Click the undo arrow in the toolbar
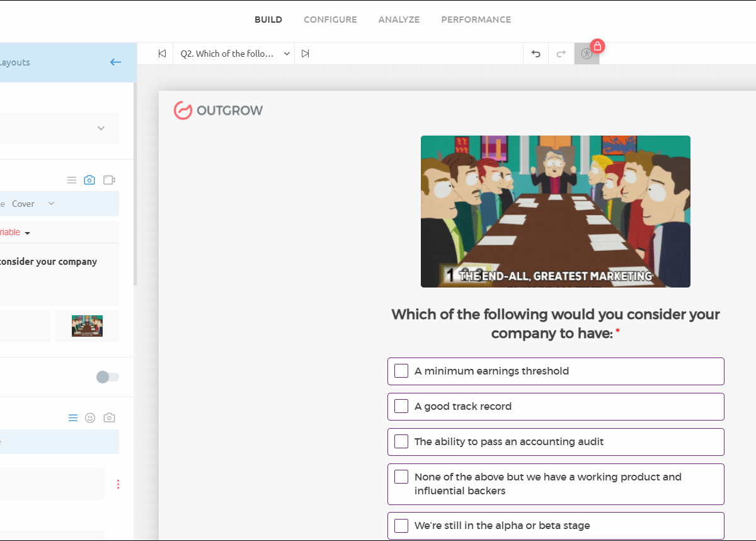 click(536, 54)
